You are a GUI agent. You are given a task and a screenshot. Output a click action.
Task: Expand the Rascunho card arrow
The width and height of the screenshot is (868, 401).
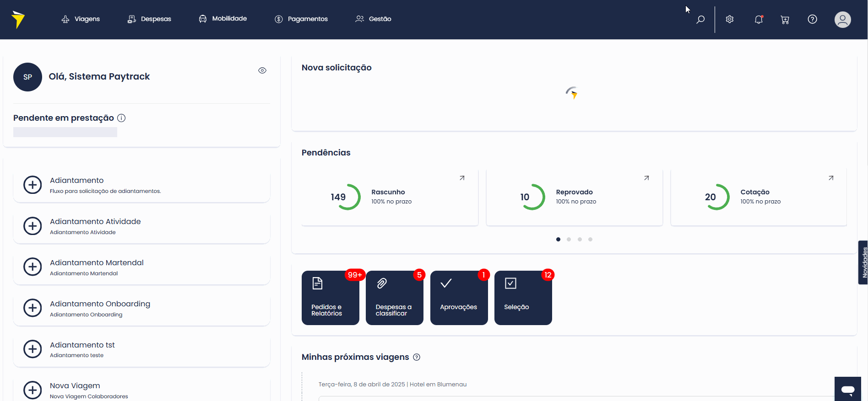462,178
